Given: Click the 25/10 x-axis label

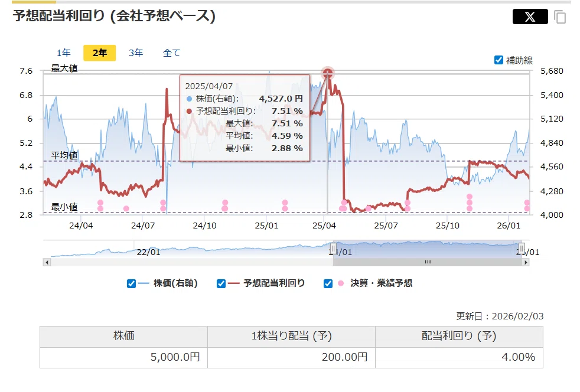Looking at the screenshot, I should click(x=448, y=226).
